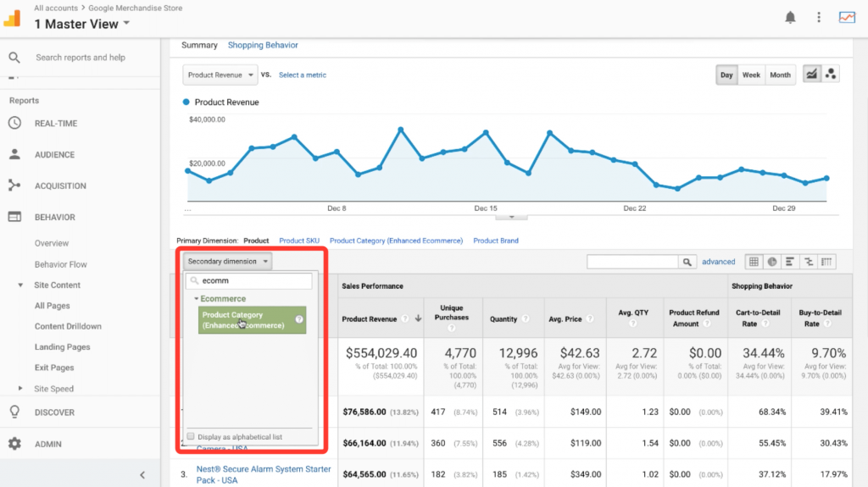Click the Real-Time clock icon

(x=15, y=123)
